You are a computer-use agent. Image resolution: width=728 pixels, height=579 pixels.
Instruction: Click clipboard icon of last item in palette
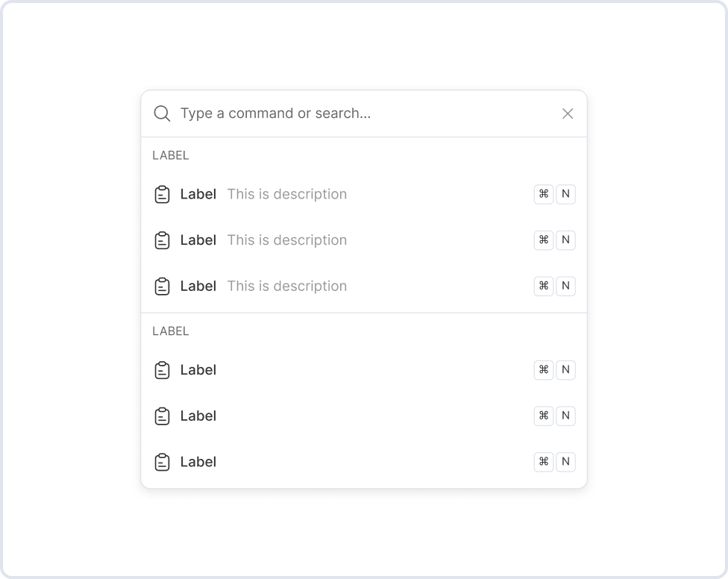[162, 463]
